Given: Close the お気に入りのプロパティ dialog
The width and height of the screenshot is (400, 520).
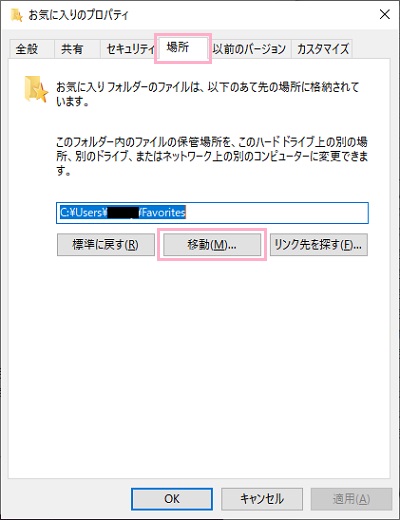Looking at the screenshot, I should pos(385,14).
